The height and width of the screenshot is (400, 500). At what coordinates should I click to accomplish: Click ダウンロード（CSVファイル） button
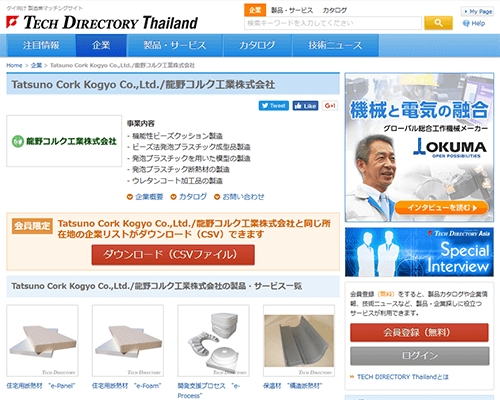(173, 255)
